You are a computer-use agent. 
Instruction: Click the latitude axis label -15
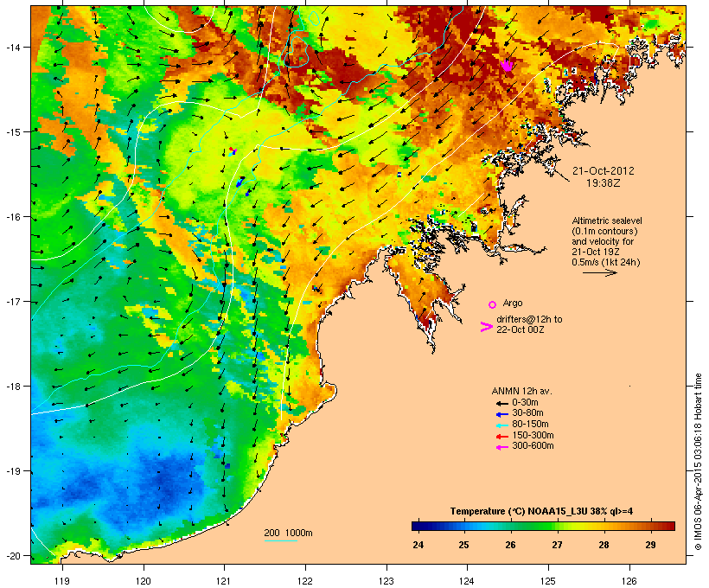coord(12,132)
